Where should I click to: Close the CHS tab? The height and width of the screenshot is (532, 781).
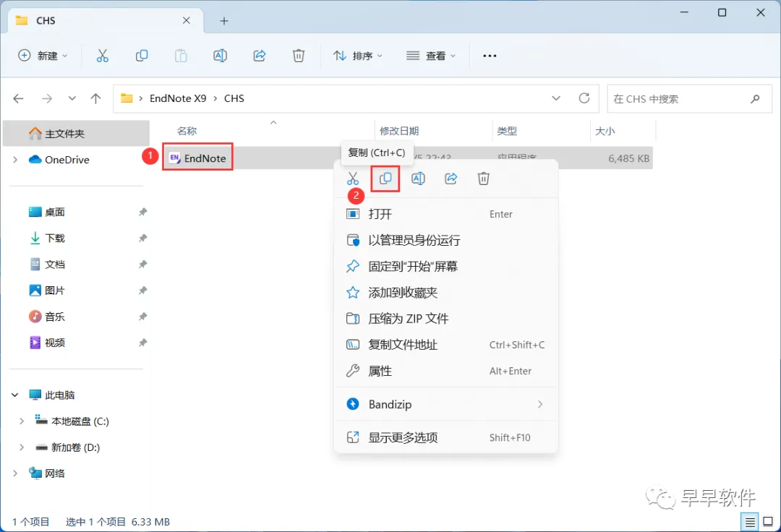pos(187,20)
